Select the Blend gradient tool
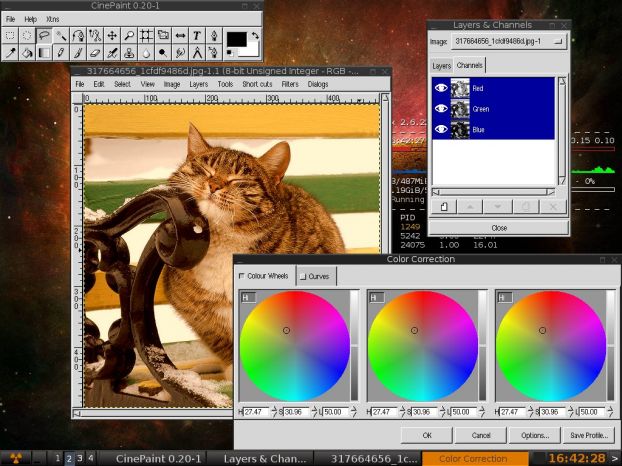Screen dimensions: 622x466 pos(44,52)
